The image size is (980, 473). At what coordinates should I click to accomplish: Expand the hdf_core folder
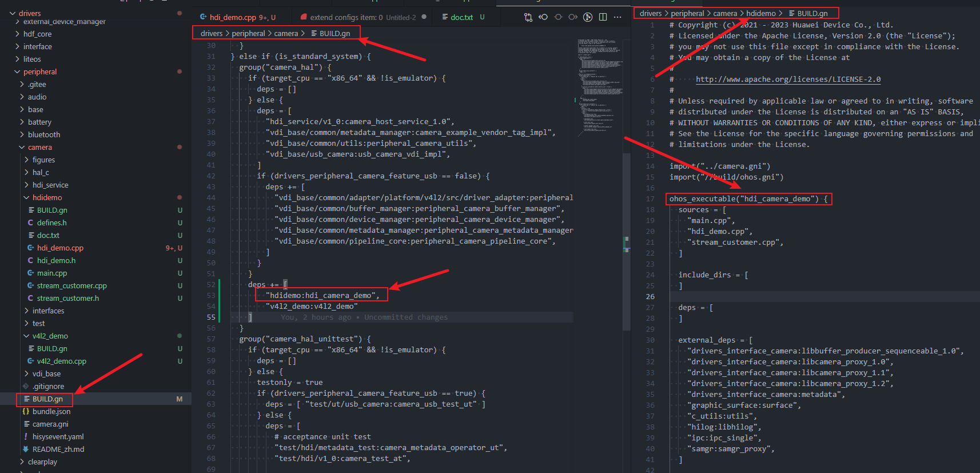[x=17, y=34]
